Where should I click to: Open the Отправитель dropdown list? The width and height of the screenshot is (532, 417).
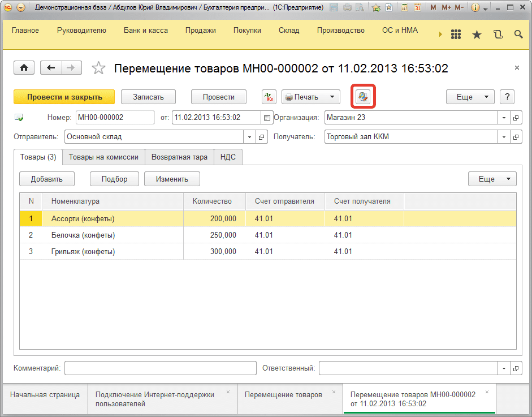tap(250, 137)
